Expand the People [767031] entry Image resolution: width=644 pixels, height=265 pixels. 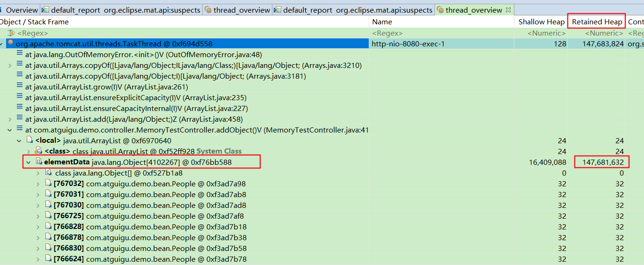[x=38, y=195]
